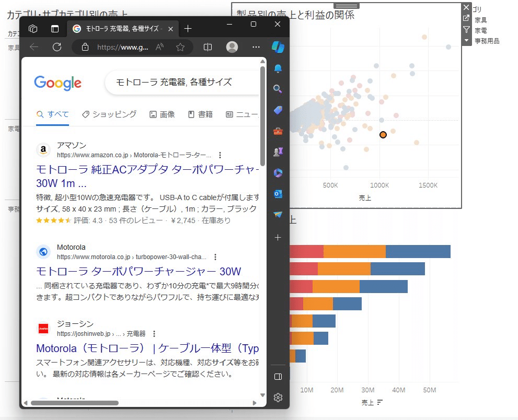Select the top blue bar segment

[x=418, y=252]
